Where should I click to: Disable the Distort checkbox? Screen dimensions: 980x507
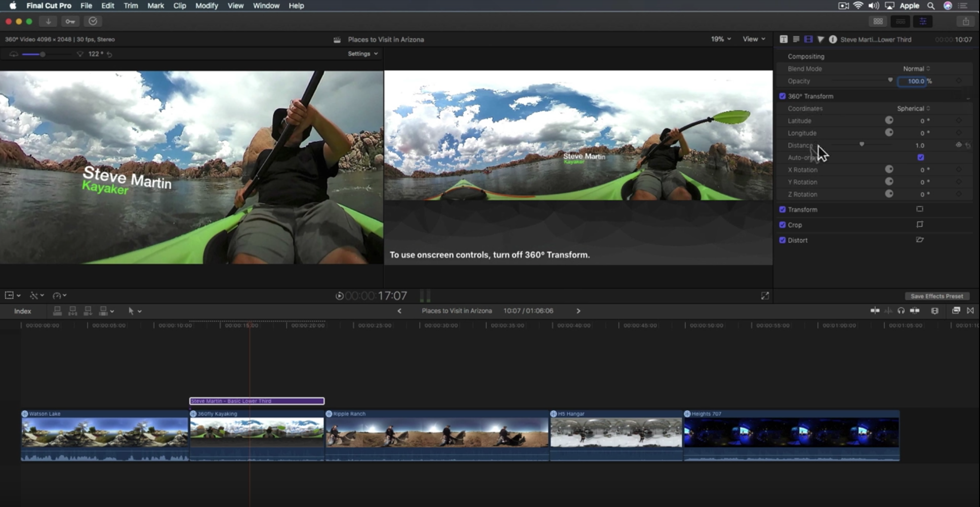point(782,240)
